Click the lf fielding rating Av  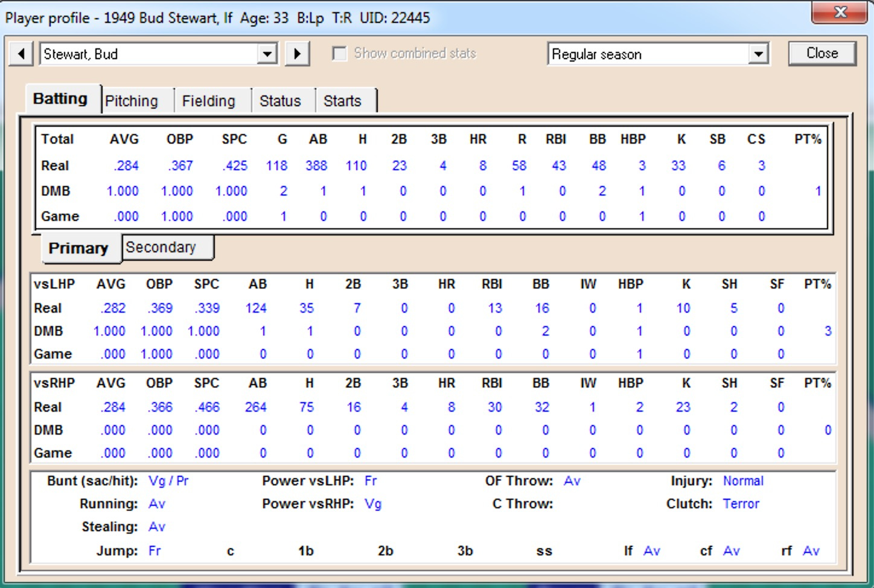[x=652, y=551]
